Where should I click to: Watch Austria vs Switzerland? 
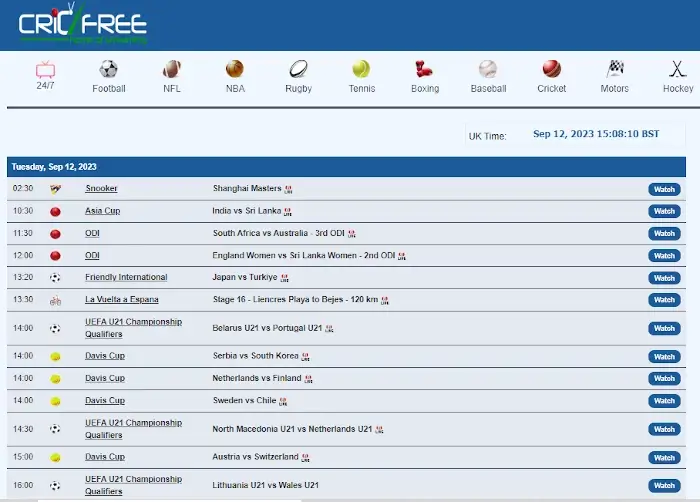pyautogui.click(x=664, y=458)
